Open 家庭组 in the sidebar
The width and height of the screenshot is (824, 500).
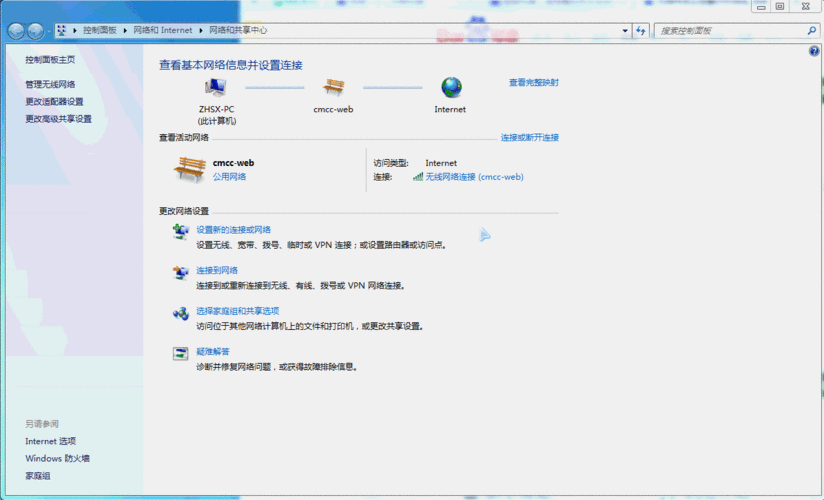pyautogui.click(x=38, y=476)
